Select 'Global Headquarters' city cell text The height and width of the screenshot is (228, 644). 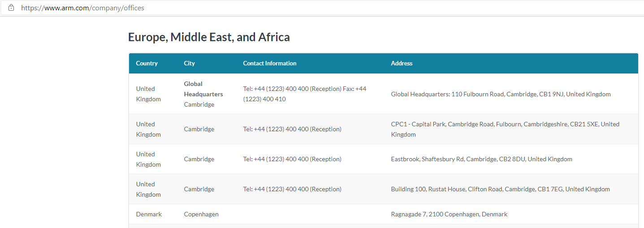pos(203,89)
